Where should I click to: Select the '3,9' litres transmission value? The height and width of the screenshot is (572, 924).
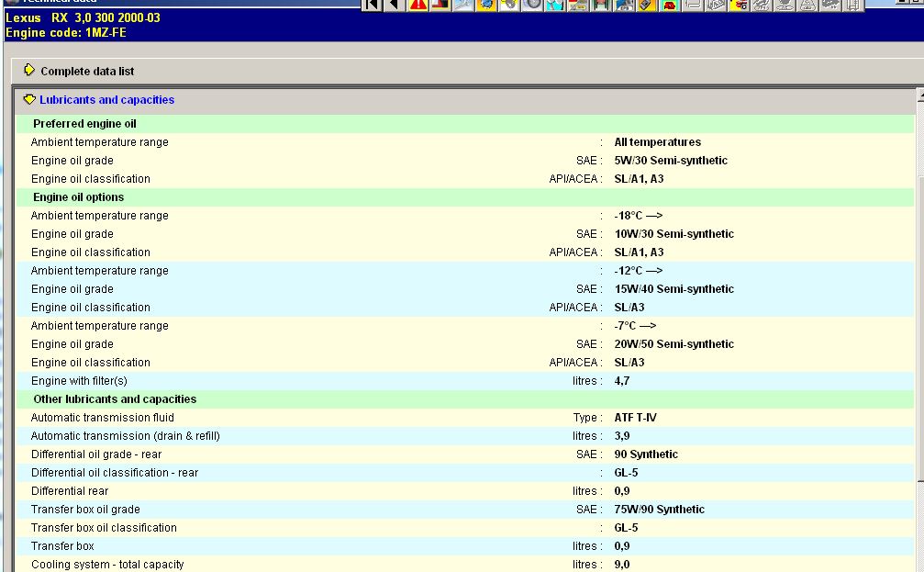622,436
